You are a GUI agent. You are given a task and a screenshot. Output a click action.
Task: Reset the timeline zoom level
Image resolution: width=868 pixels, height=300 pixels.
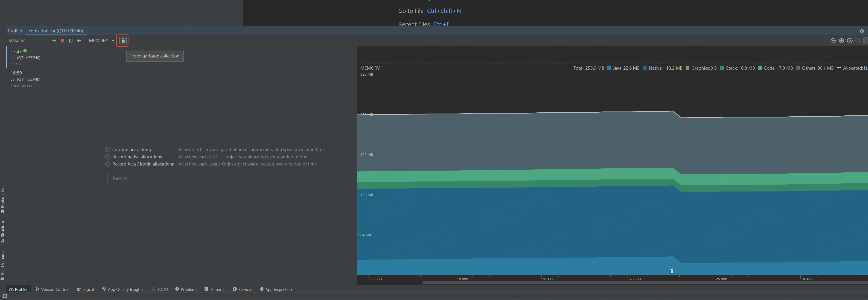pos(850,41)
